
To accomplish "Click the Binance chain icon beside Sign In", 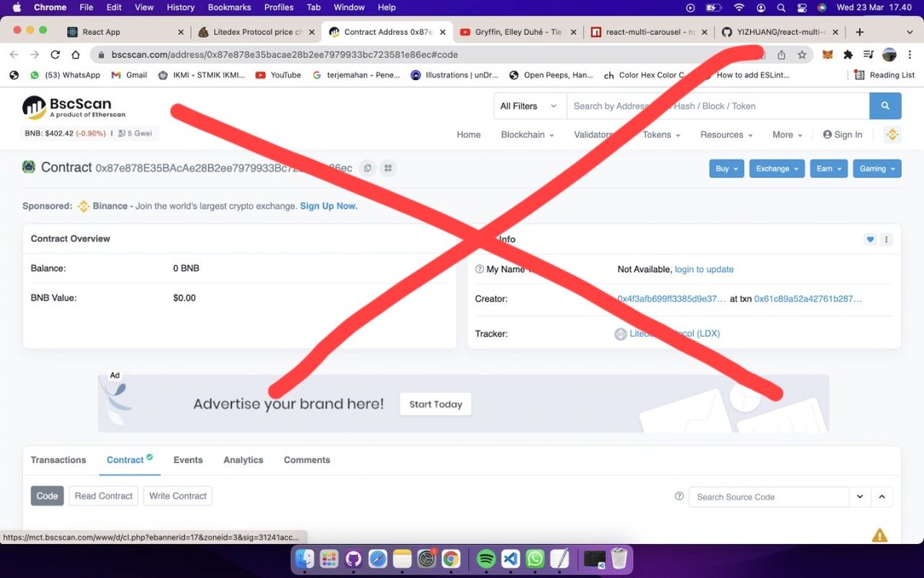I will tap(892, 134).
